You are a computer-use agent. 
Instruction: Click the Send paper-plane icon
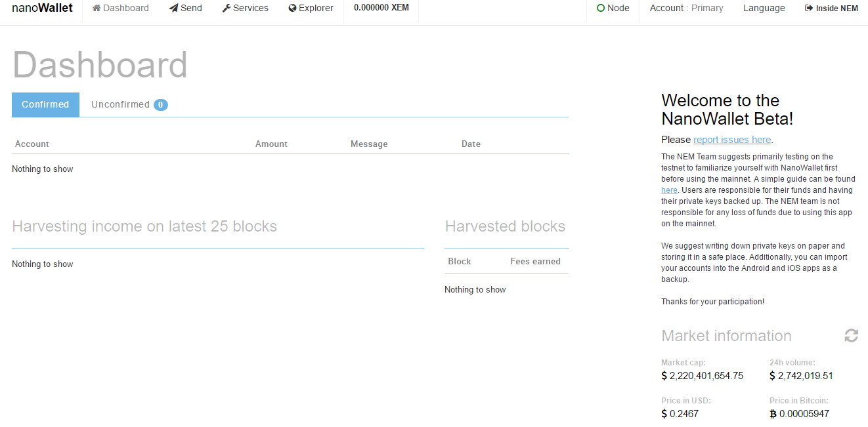[173, 9]
